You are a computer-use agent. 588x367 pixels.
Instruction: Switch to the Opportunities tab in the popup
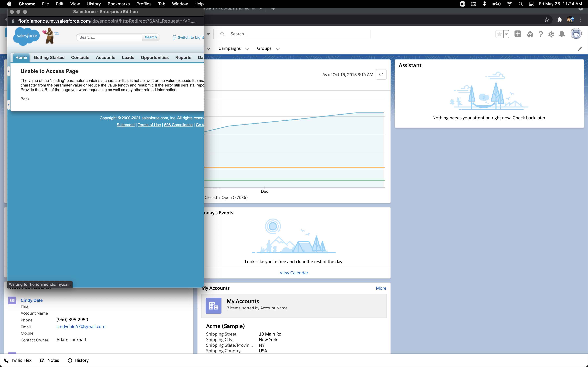coord(155,58)
